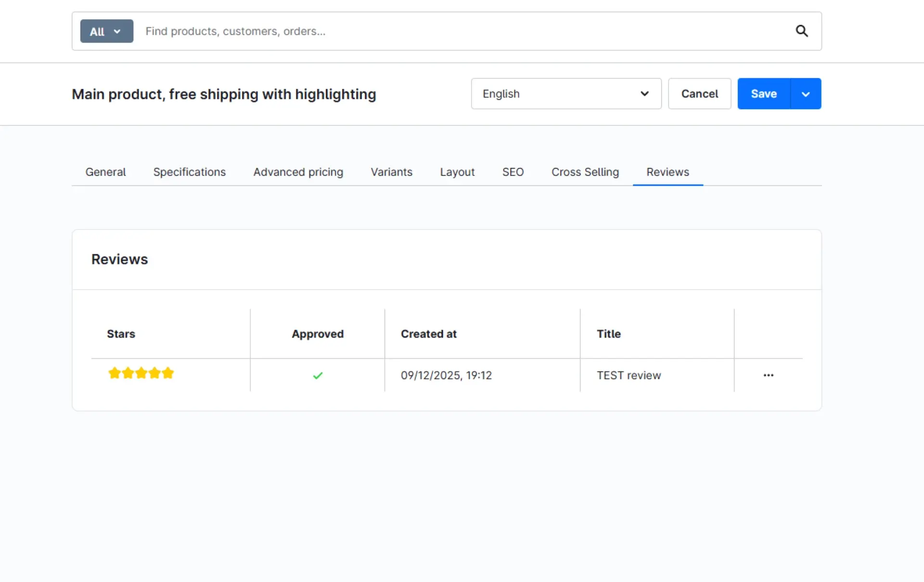Click the blue Save button
Image resolution: width=924 pixels, height=582 pixels.
[764, 94]
